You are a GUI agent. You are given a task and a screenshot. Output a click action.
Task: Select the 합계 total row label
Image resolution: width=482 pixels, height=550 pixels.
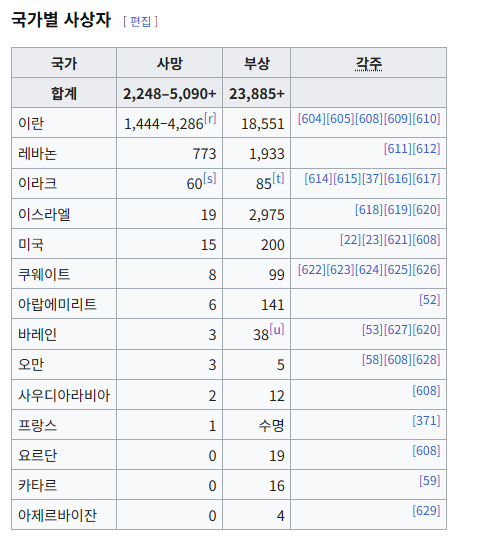click(x=64, y=94)
